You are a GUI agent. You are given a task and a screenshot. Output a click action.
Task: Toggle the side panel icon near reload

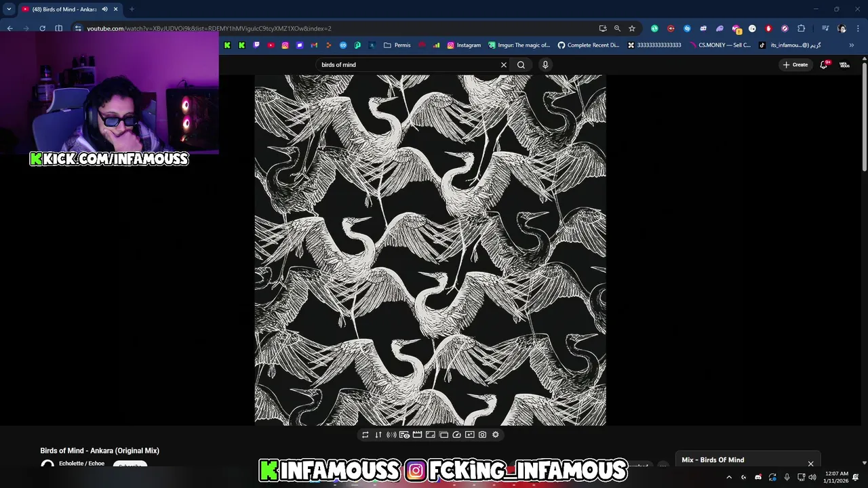coord(58,28)
